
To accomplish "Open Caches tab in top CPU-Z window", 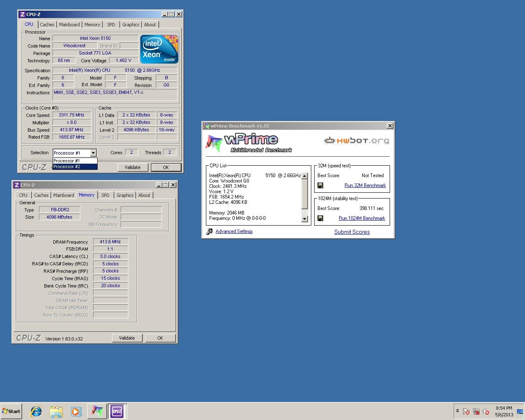I will click(x=47, y=25).
